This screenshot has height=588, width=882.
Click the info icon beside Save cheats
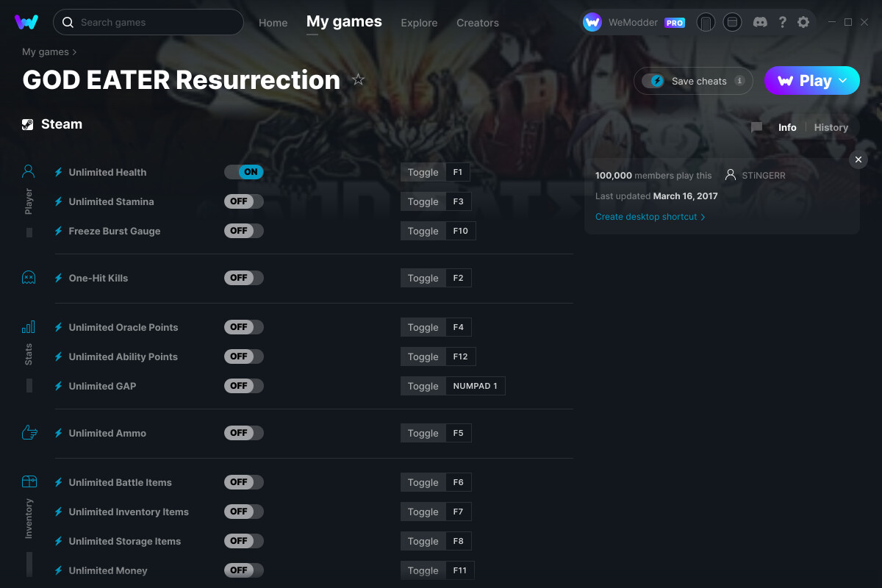point(739,81)
